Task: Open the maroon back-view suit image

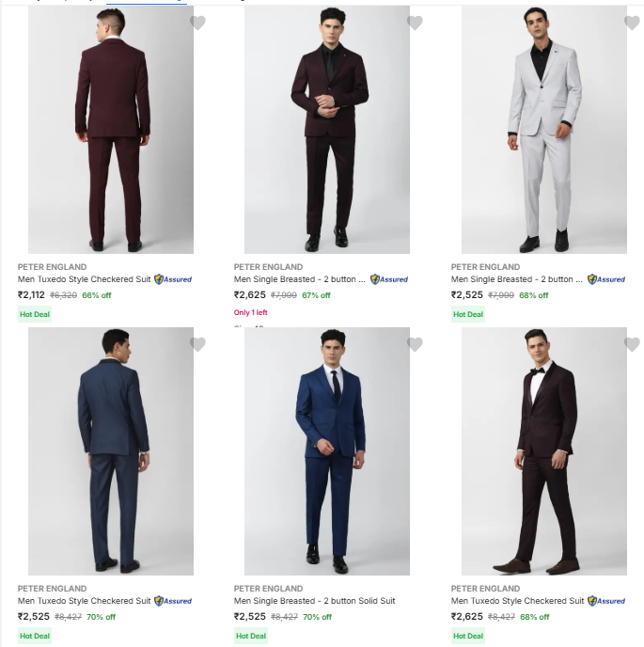Action: pos(111,132)
